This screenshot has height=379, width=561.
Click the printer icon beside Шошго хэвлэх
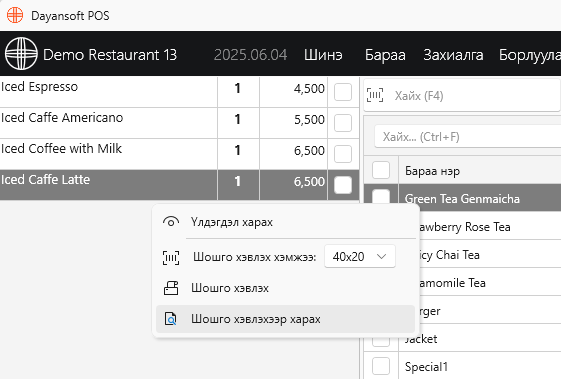[171, 288]
